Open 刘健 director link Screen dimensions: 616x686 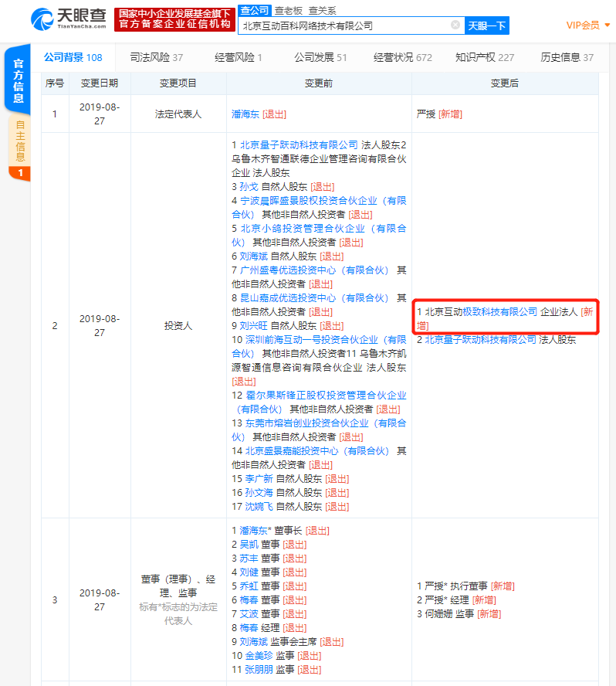[x=249, y=572]
